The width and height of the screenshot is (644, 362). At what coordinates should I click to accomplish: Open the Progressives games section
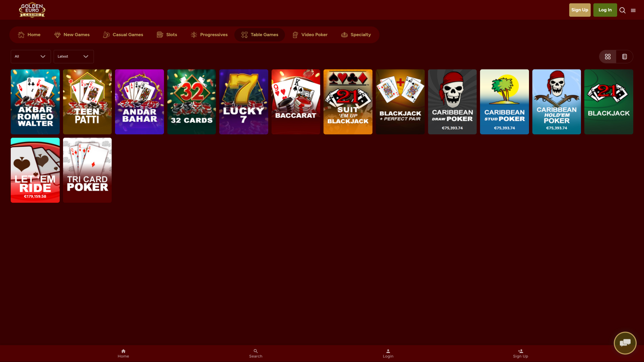click(209, 35)
